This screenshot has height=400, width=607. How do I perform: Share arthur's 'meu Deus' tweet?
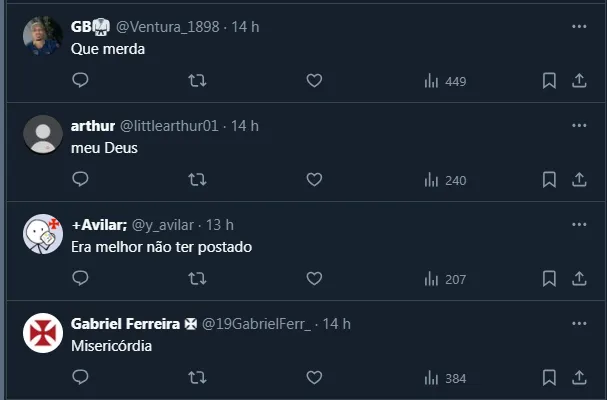[579, 180]
